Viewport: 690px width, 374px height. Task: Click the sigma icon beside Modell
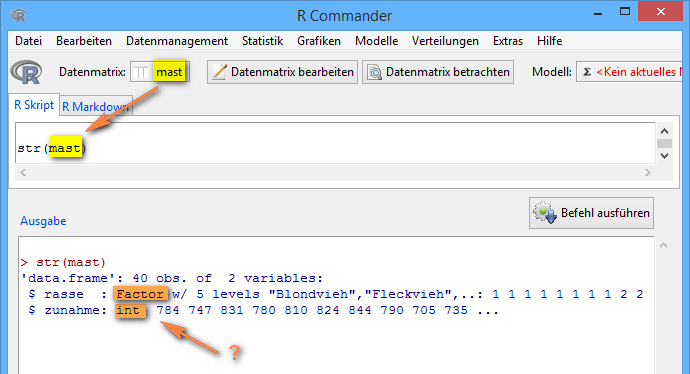[x=587, y=72]
